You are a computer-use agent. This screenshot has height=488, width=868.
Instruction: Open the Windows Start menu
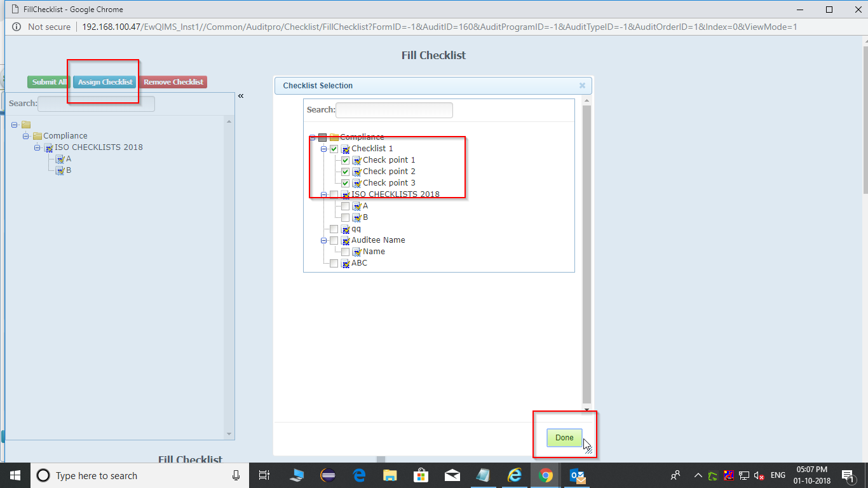click(15, 475)
